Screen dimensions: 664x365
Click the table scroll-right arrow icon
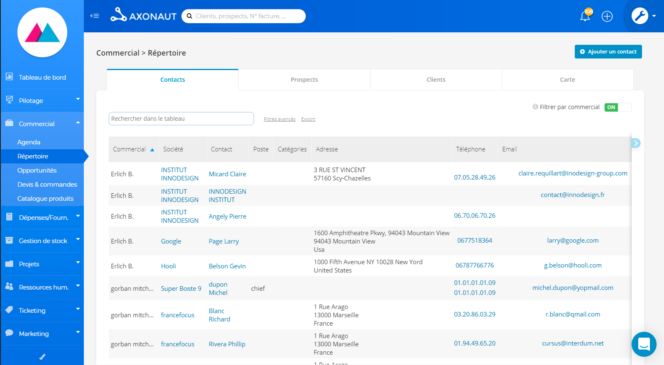click(636, 143)
